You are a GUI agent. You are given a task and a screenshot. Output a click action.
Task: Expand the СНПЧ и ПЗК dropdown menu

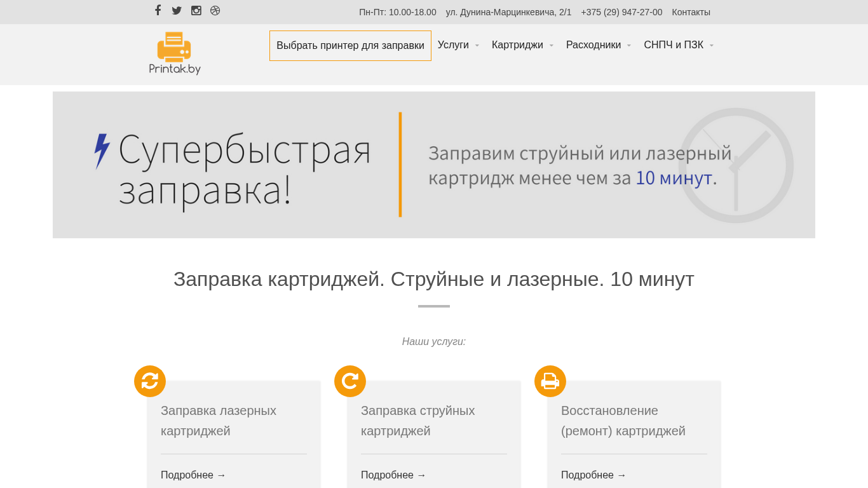(x=678, y=45)
